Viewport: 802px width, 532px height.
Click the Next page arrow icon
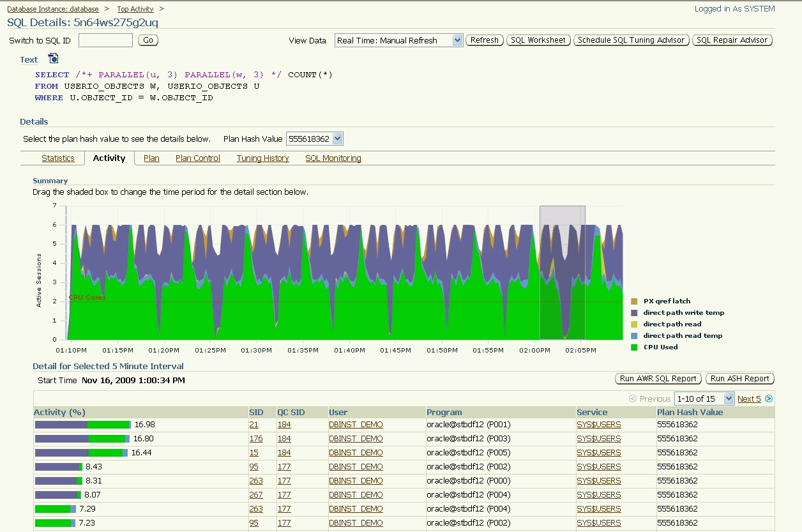pyautogui.click(x=769, y=399)
